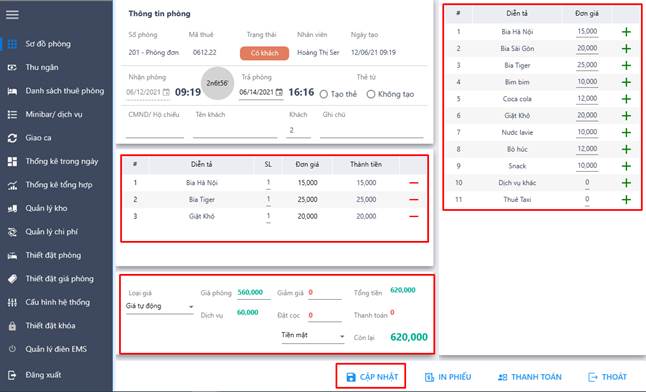Remove Bia Hà Nội with minus icon
646x392 pixels.
[x=414, y=183]
